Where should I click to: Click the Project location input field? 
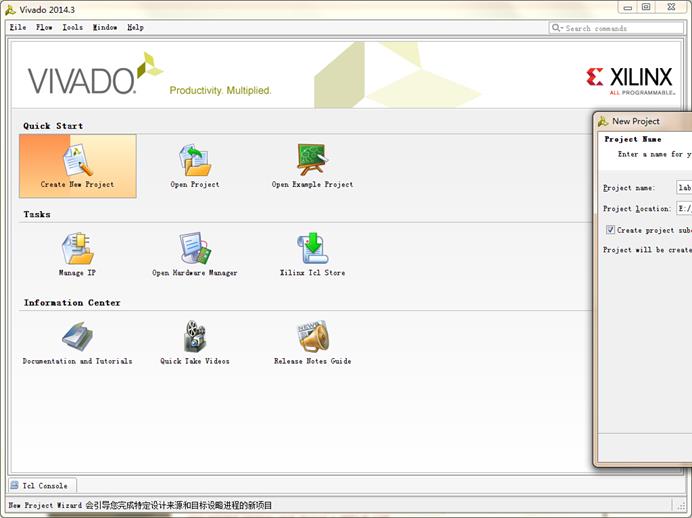pos(684,208)
